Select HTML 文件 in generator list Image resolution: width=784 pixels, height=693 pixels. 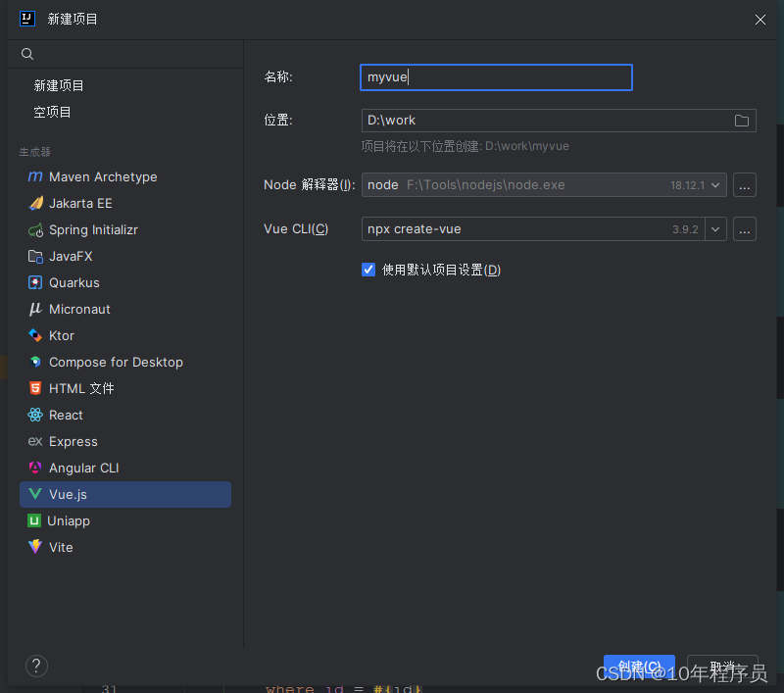[125, 388]
